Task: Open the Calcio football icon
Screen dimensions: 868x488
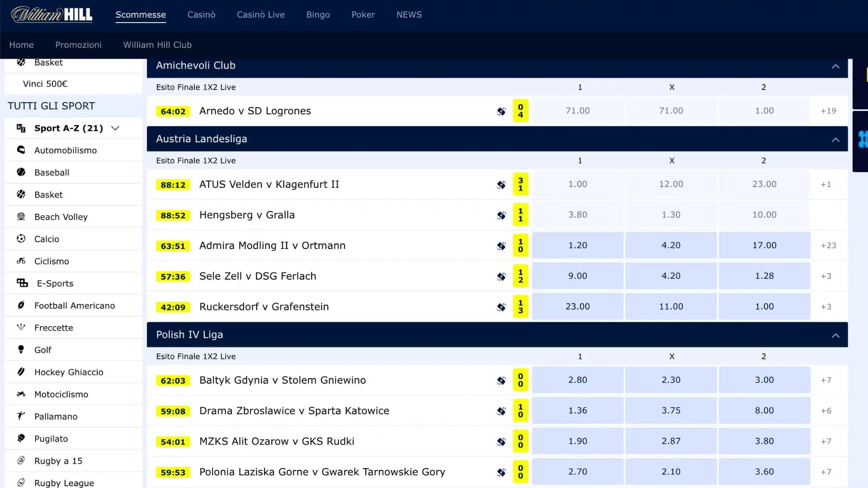Action: pyautogui.click(x=21, y=239)
